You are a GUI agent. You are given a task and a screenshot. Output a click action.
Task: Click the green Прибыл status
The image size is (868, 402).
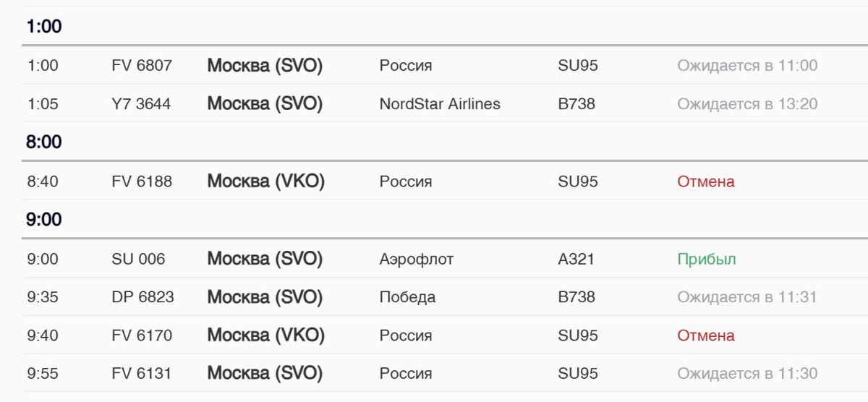tap(706, 259)
